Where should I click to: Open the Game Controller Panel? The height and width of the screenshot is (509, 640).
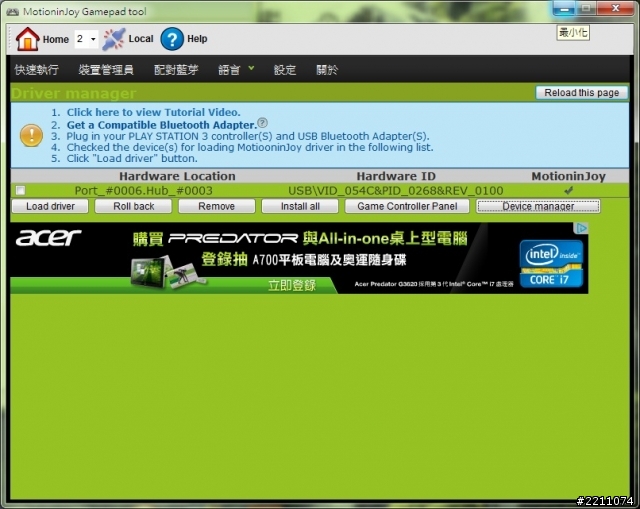pos(407,206)
